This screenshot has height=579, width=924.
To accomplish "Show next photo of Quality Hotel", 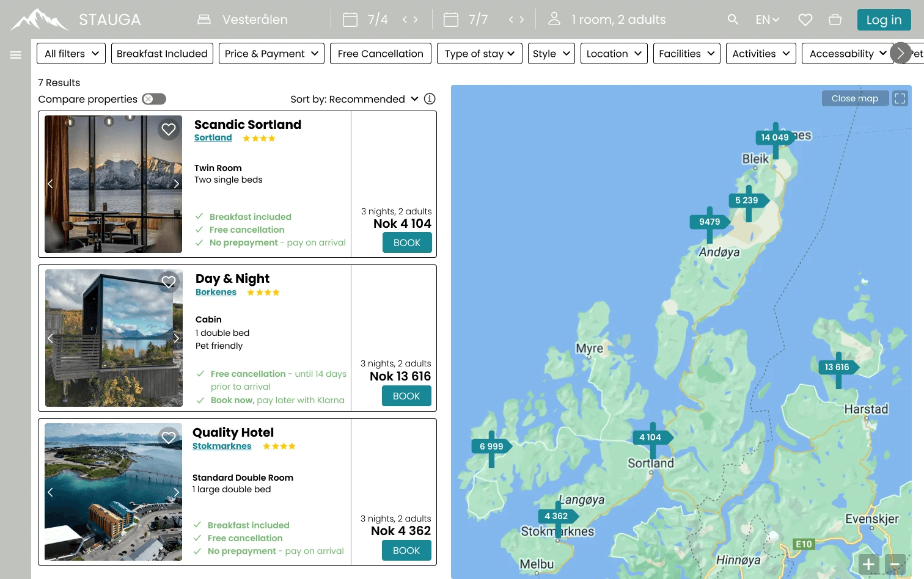I will 176,492.
